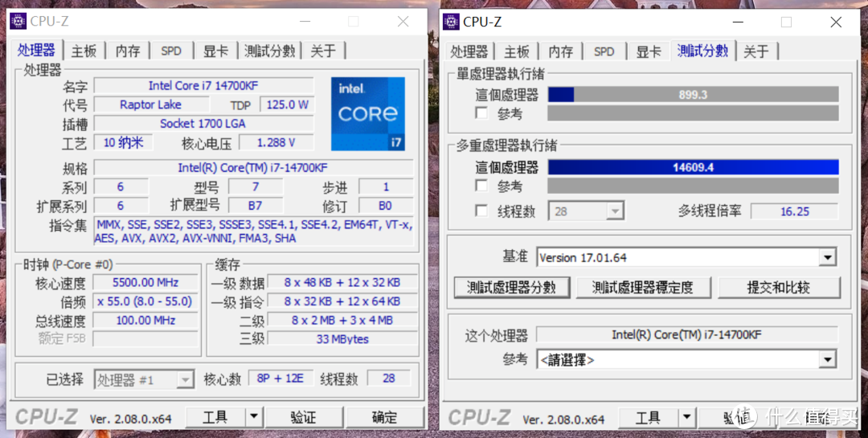Close the right CPU-Z window

coord(836,22)
